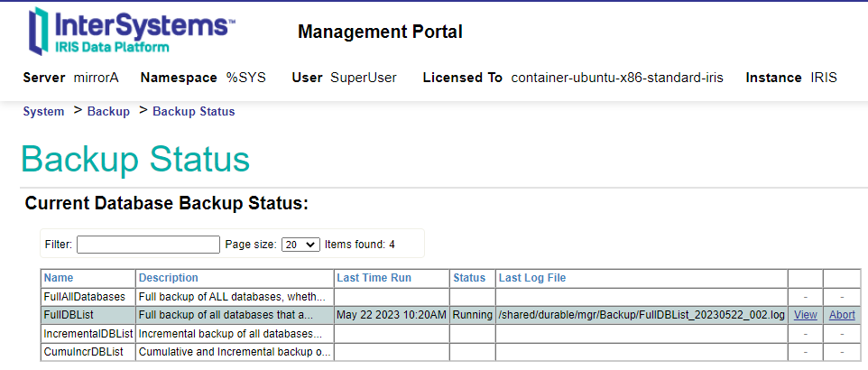The width and height of the screenshot is (868, 370).
Task: Open the Page size dropdown
Action: [x=300, y=245]
